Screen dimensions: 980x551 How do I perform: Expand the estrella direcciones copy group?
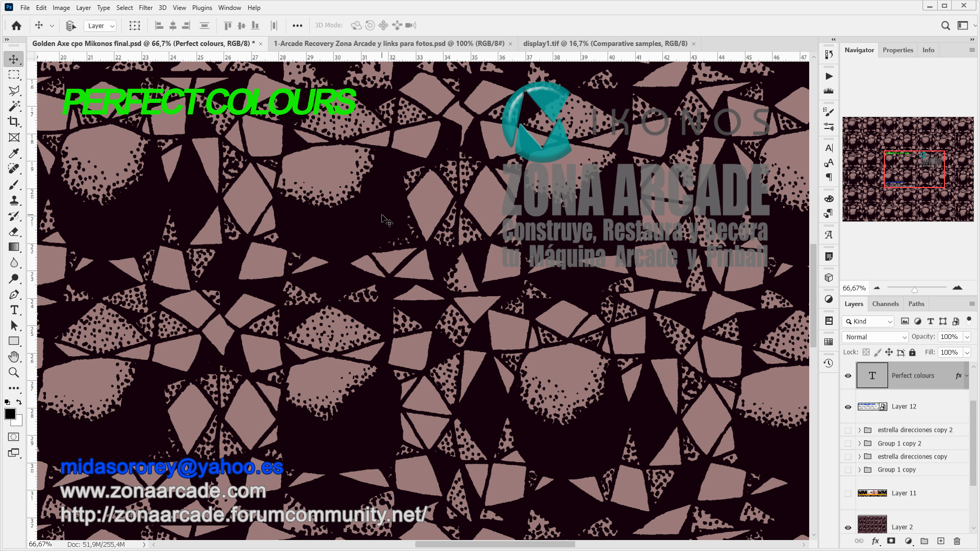pyautogui.click(x=859, y=456)
